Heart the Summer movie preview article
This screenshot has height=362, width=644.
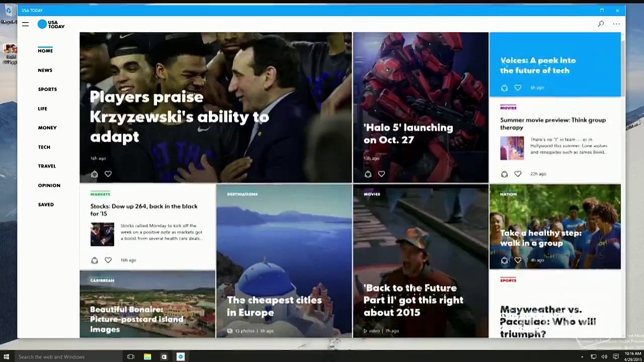pyautogui.click(x=518, y=174)
